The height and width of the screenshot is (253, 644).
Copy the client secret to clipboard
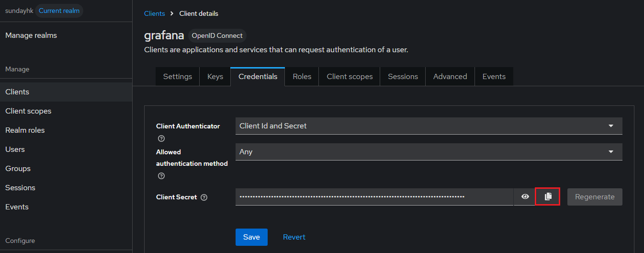tap(548, 196)
